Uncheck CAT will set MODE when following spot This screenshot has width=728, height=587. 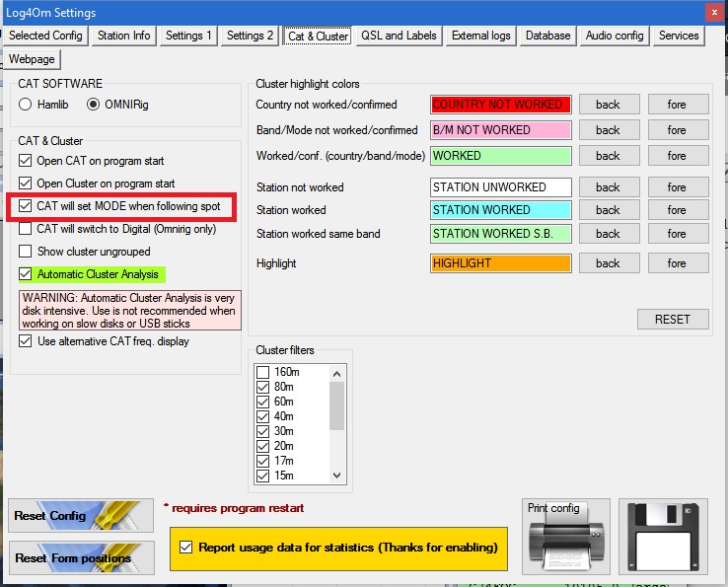point(25,206)
